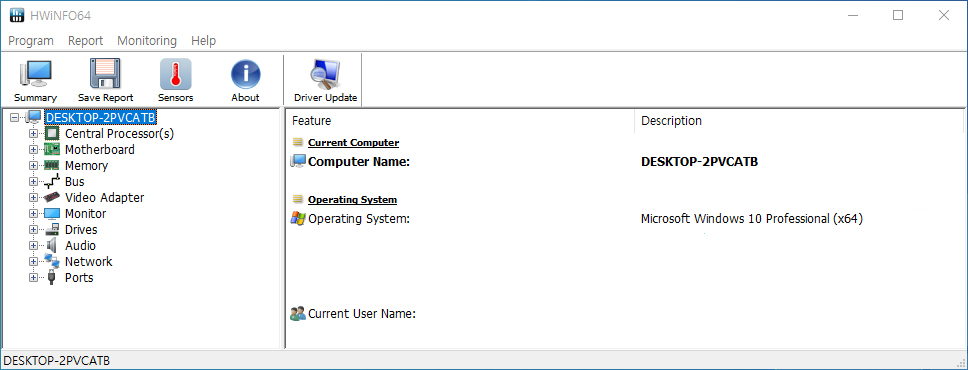Select the Ports connector tree icon
Viewport: 968px width, 370px height.
[x=51, y=277]
